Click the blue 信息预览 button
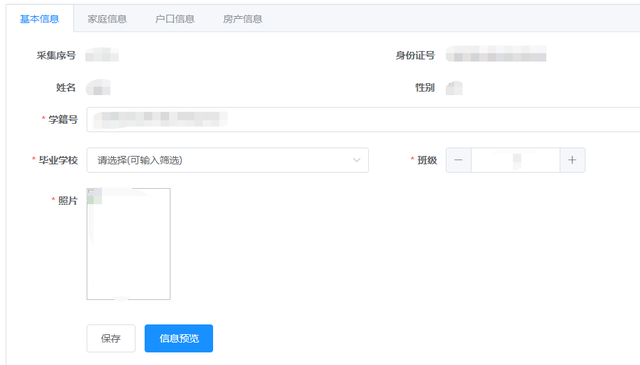The height and width of the screenshot is (365, 640). point(179,338)
